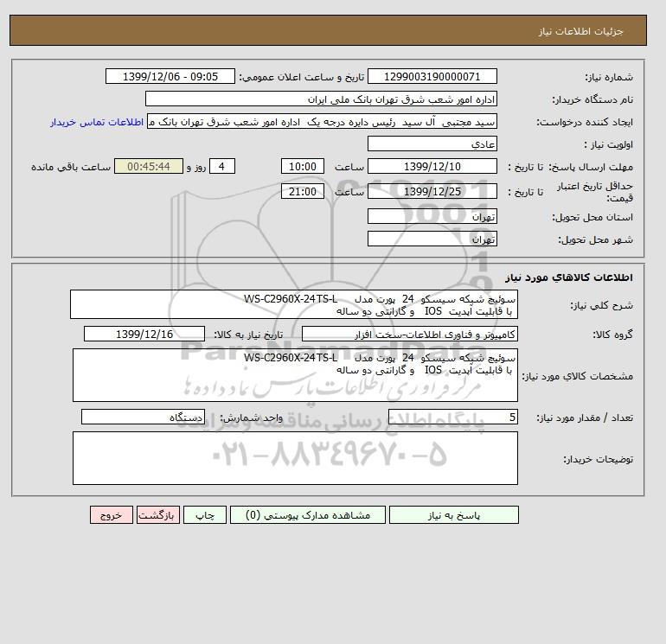Click the تعداد / مقدار مورد نیاز label
This screenshot has width=666, height=644.
585,418
